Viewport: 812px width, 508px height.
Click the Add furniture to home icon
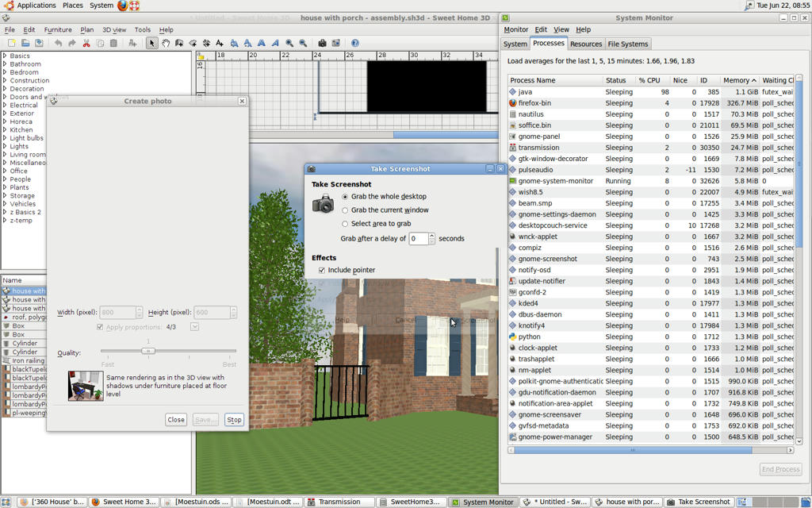pyautogui.click(x=132, y=43)
